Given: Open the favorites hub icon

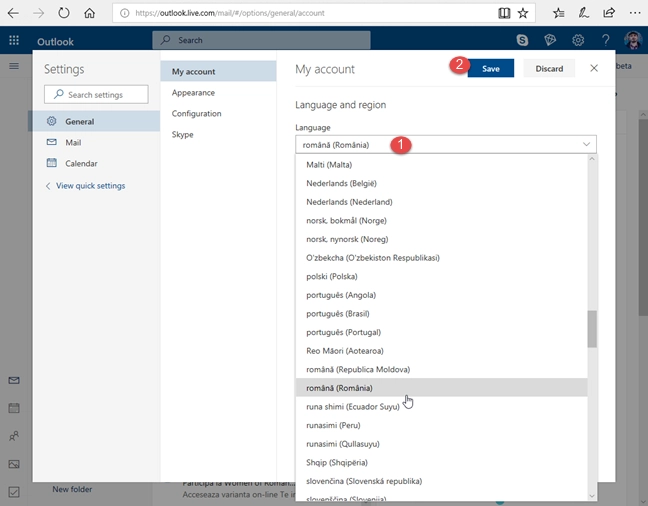Looking at the screenshot, I should (558, 13).
